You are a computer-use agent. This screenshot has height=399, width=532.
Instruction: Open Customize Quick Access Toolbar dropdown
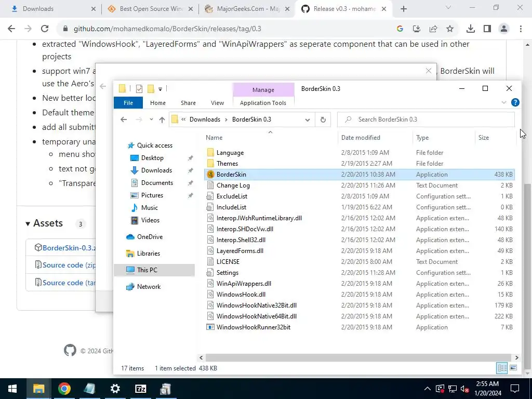point(160,89)
